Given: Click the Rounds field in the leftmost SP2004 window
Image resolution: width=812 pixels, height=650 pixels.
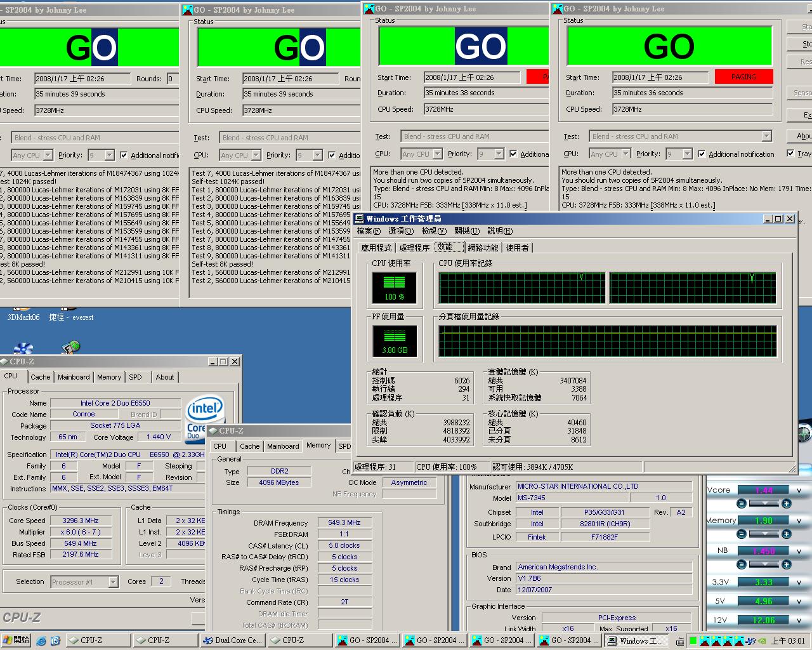Looking at the screenshot, I should 173,79.
